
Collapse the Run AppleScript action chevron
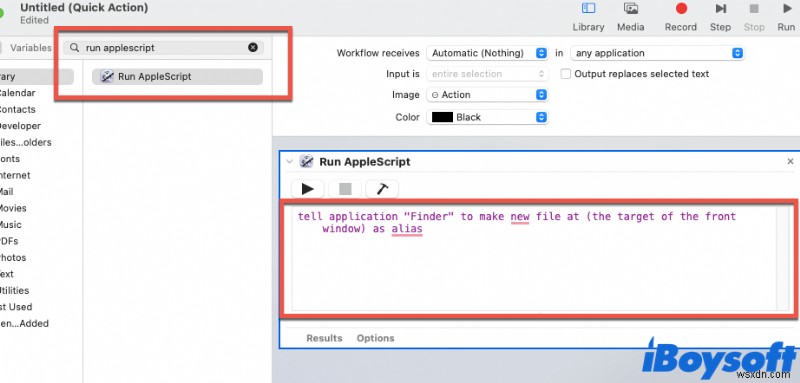pyautogui.click(x=290, y=162)
